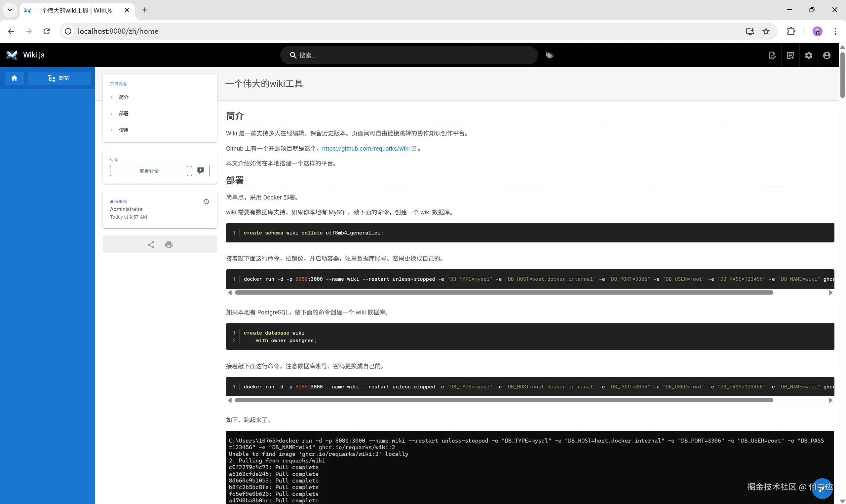The width and height of the screenshot is (846, 504).
Task: Click the share page icon
Action: (151, 244)
